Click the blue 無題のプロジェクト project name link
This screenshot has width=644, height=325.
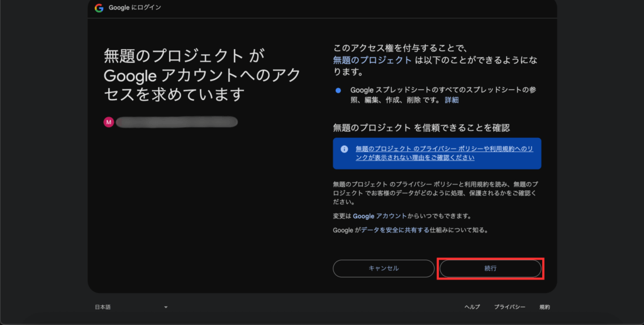pos(372,60)
